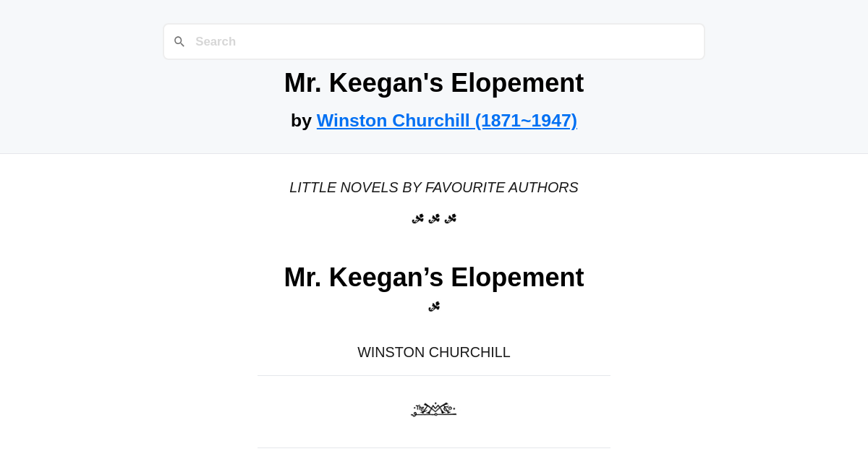Click the page heading Mr. Keegan's Elopement

point(434,82)
